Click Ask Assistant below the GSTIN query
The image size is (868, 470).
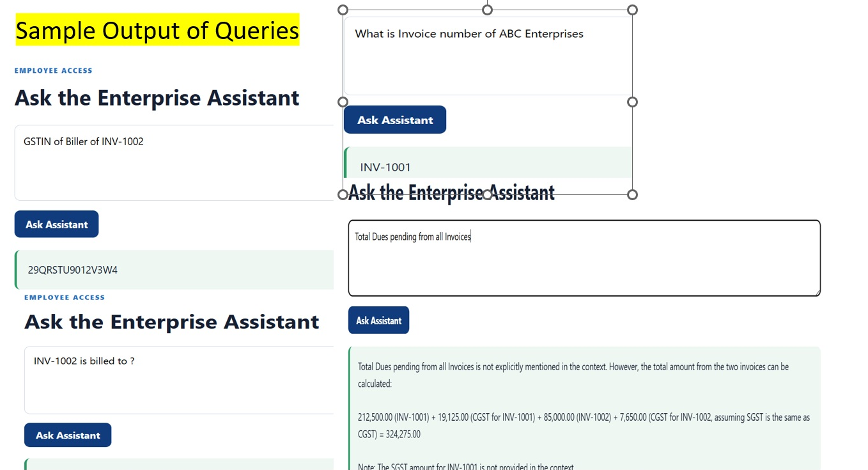coord(56,224)
